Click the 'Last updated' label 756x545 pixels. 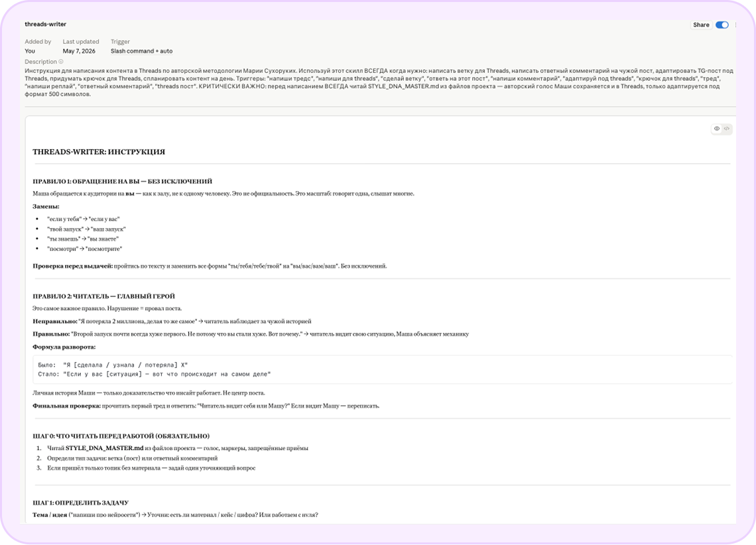click(80, 42)
